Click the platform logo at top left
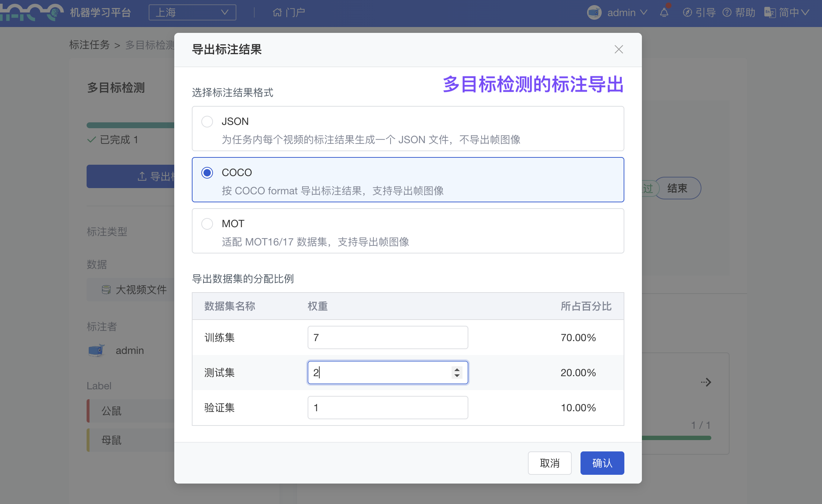Screen dimensions: 822x504 point(31,12)
